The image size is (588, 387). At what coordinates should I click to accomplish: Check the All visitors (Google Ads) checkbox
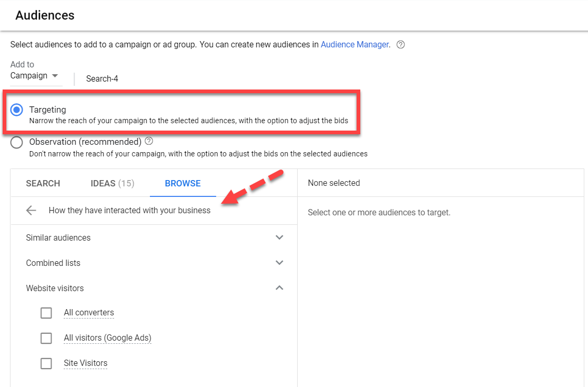[x=46, y=338]
